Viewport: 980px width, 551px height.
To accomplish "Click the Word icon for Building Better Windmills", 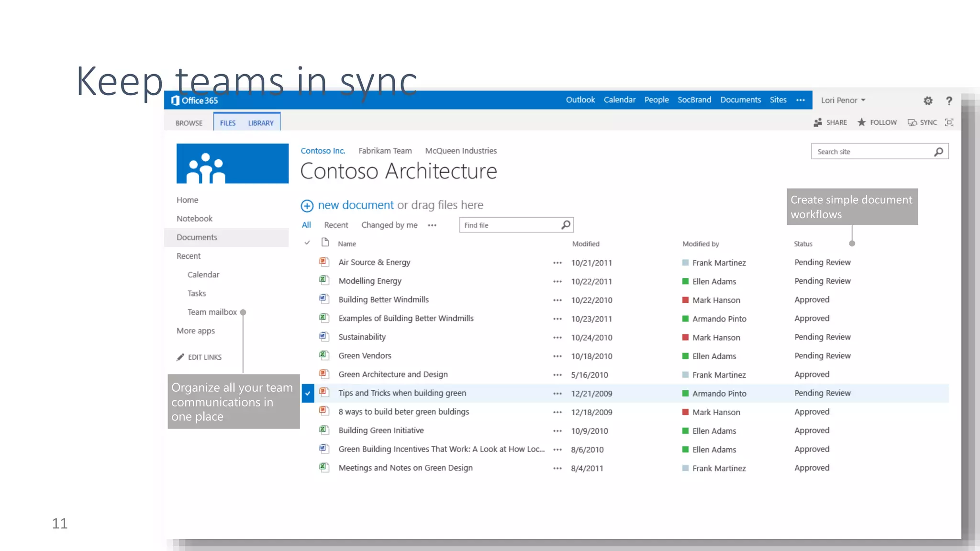I will [x=324, y=299].
